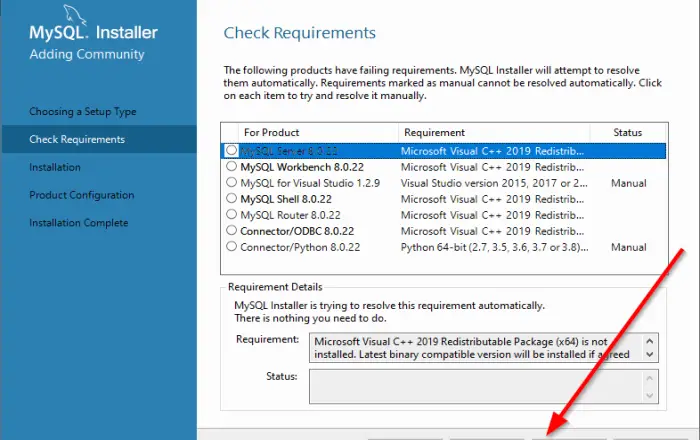Select the radio circle for Connector/Python 8.0.22
Screen dimensions: 700x440
(231, 246)
